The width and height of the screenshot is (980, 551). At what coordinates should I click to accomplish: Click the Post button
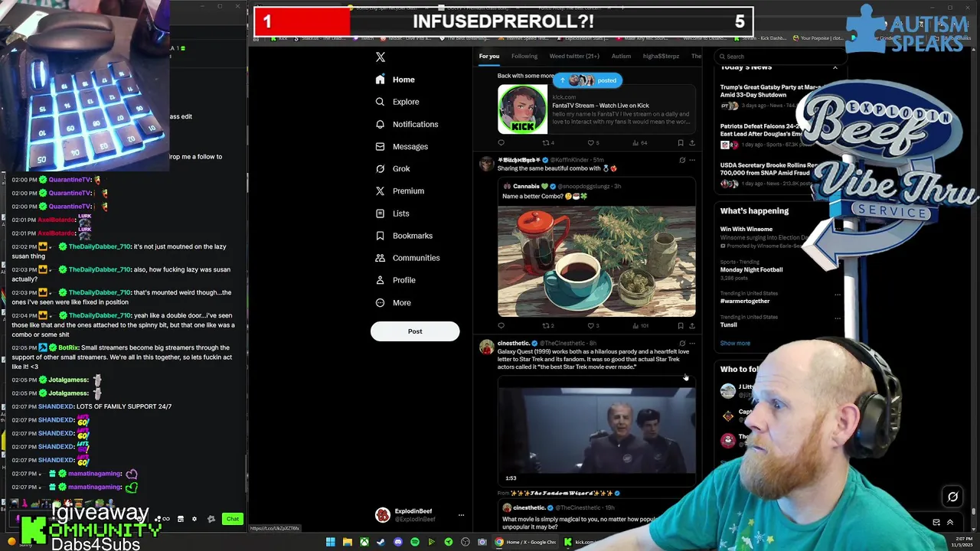415,331
